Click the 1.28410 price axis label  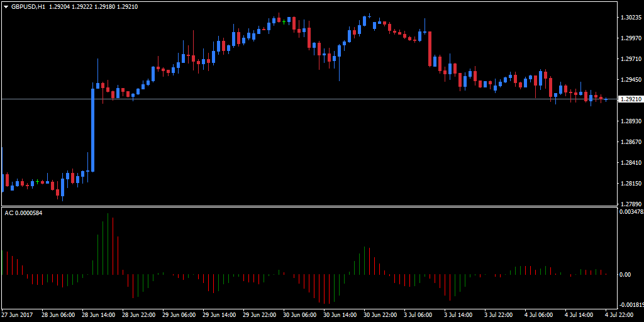tap(630, 163)
